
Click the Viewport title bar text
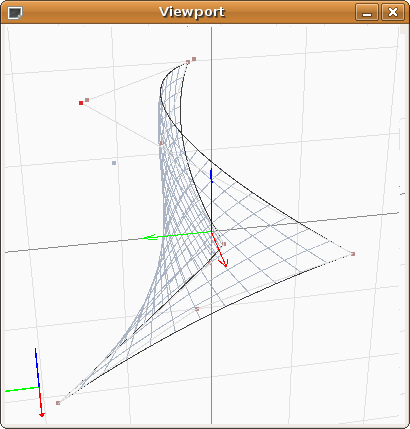pyautogui.click(x=192, y=12)
